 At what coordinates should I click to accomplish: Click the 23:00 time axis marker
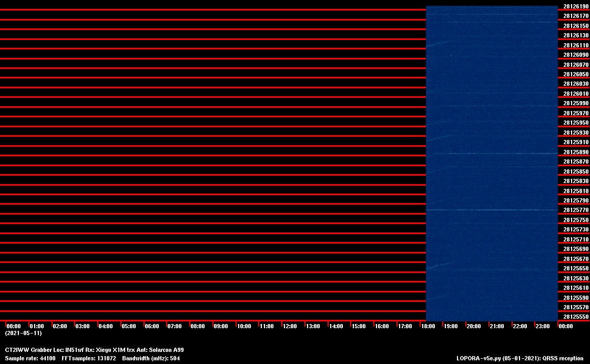click(543, 326)
